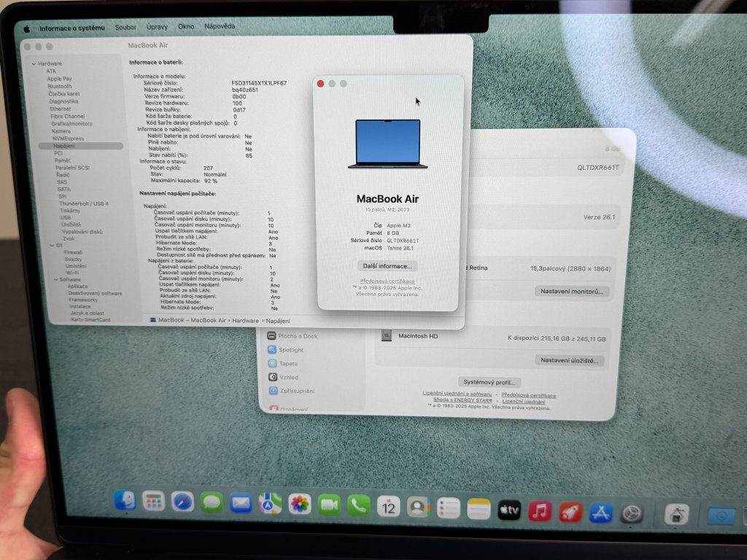Select Bluetooth in the Hardware list
The height and width of the screenshot is (560, 747).
[60, 86]
